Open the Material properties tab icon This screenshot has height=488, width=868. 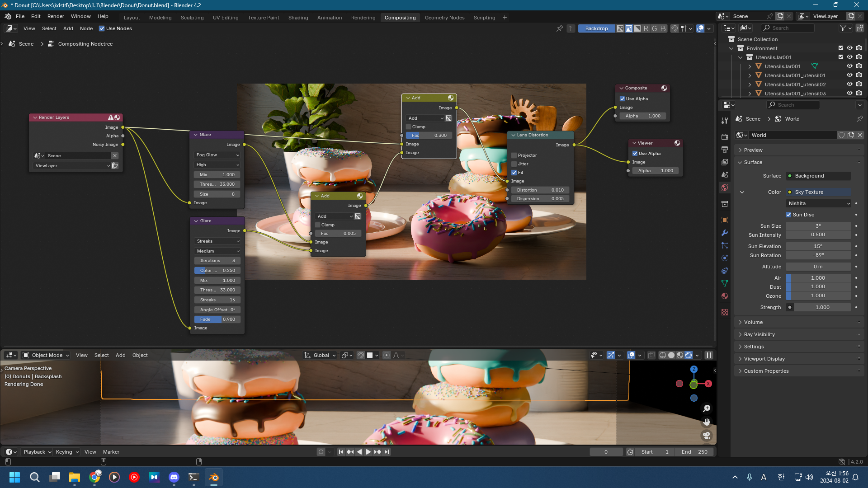tap(725, 296)
